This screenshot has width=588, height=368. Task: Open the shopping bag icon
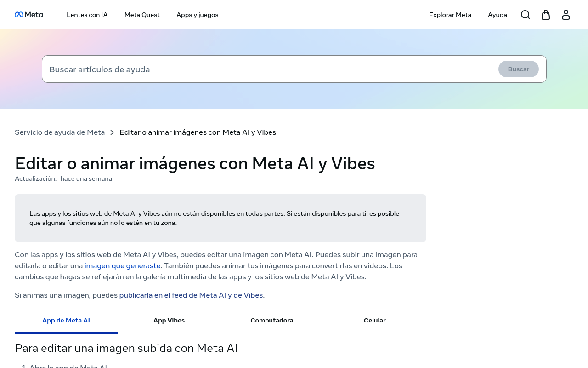[x=546, y=15]
